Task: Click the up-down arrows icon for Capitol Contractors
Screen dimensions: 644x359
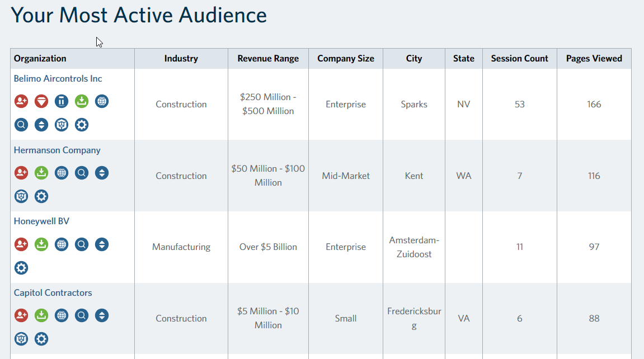Action: pos(102,315)
